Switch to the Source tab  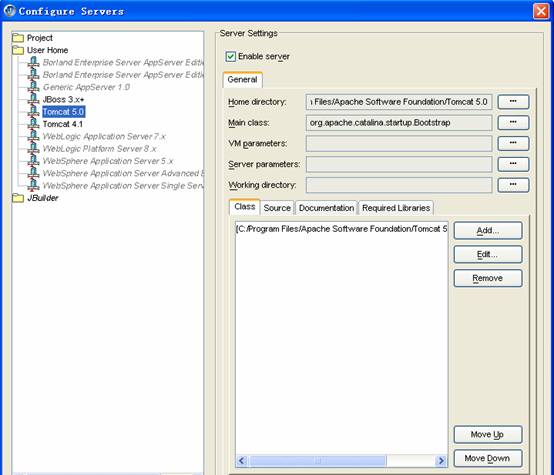tap(277, 208)
